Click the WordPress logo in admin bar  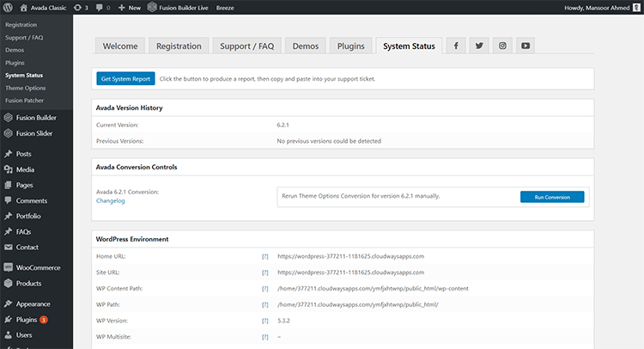coord(9,7)
